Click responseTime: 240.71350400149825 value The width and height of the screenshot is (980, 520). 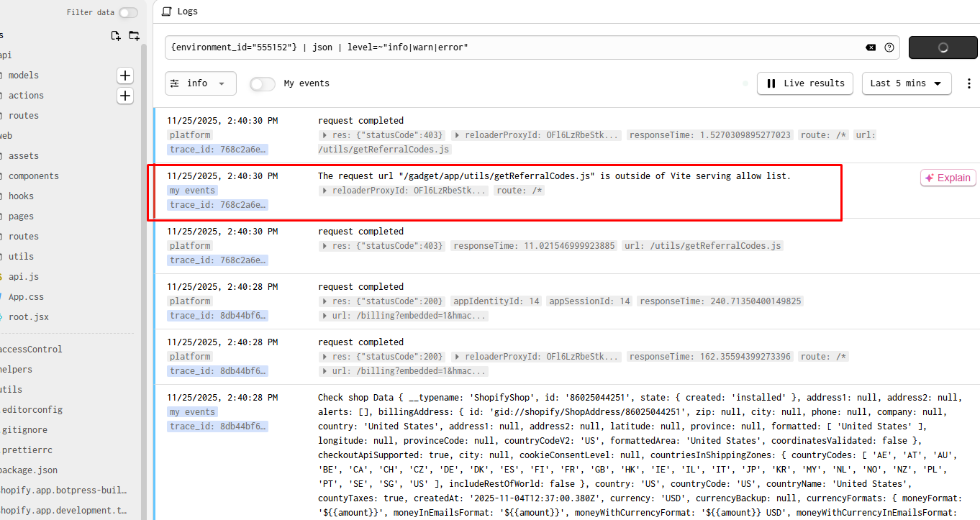pos(720,301)
